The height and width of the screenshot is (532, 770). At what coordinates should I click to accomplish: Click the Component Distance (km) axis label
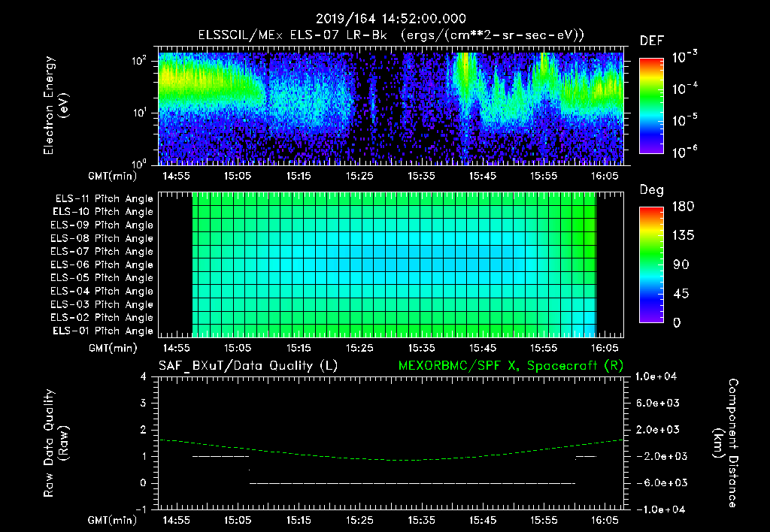726,443
